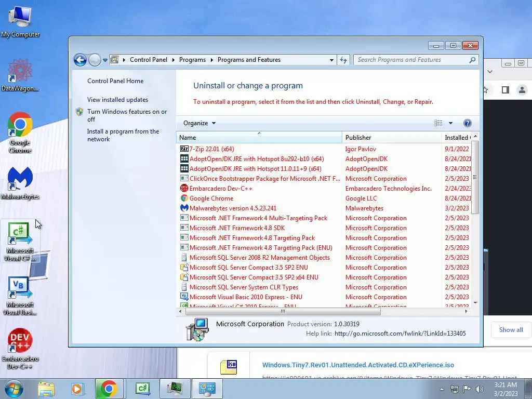This screenshot has width=532, height=399.
Task: Open My Computer desktop icon
Action: tap(20, 21)
